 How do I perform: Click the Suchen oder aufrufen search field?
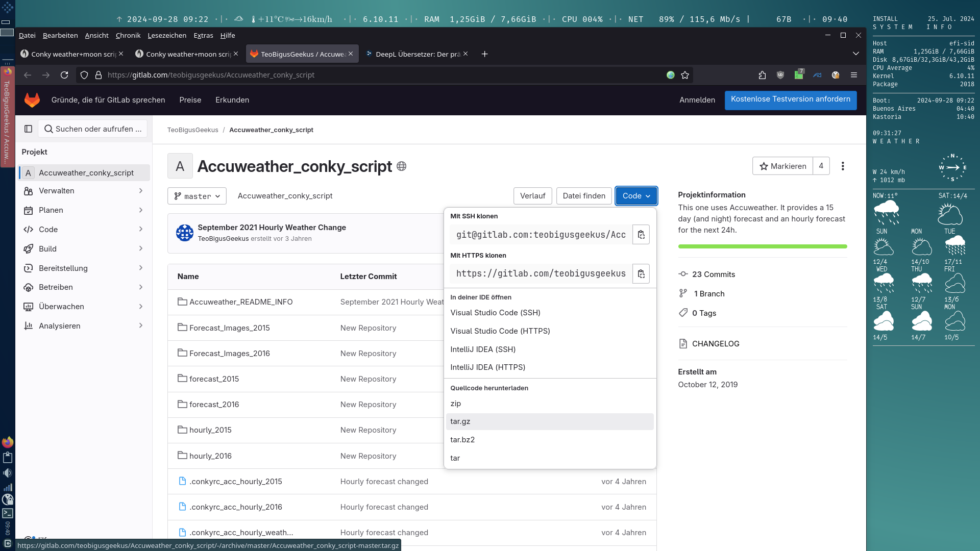click(93, 129)
